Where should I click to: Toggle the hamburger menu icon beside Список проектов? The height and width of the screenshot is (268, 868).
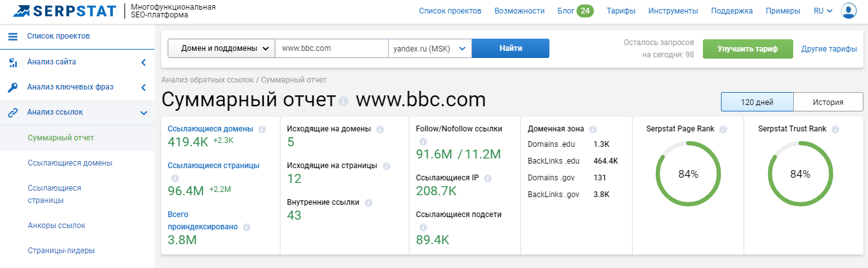point(12,36)
